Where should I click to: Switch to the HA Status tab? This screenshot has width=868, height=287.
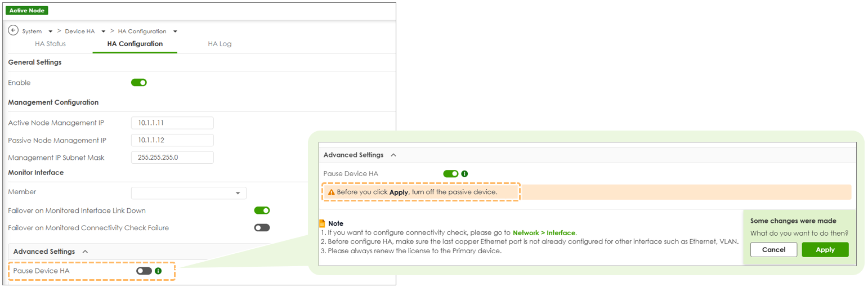(x=50, y=44)
